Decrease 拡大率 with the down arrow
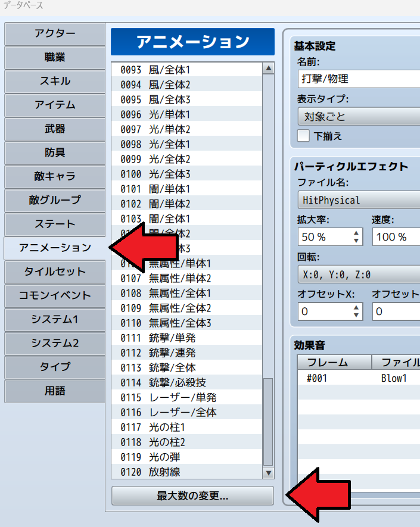 coord(356,241)
